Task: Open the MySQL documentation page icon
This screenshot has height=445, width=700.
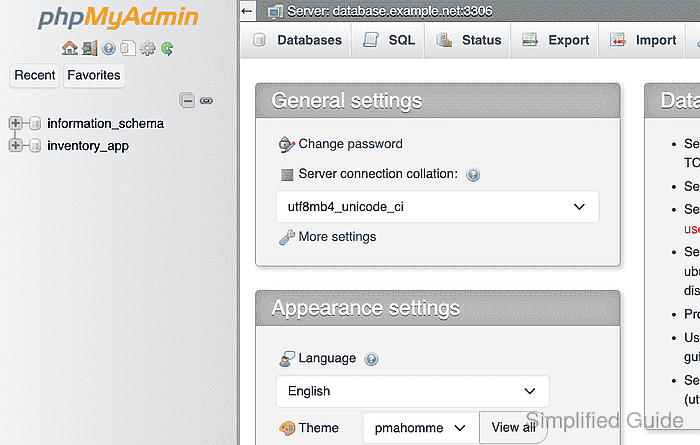Action: pos(128,48)
